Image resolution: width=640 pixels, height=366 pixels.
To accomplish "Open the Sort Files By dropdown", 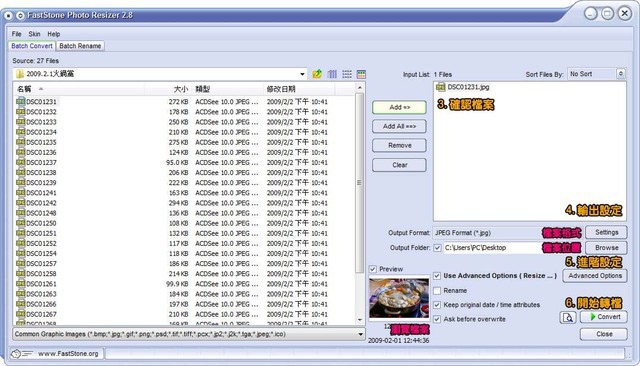I will pyautogui.click(x=620, y=74).
